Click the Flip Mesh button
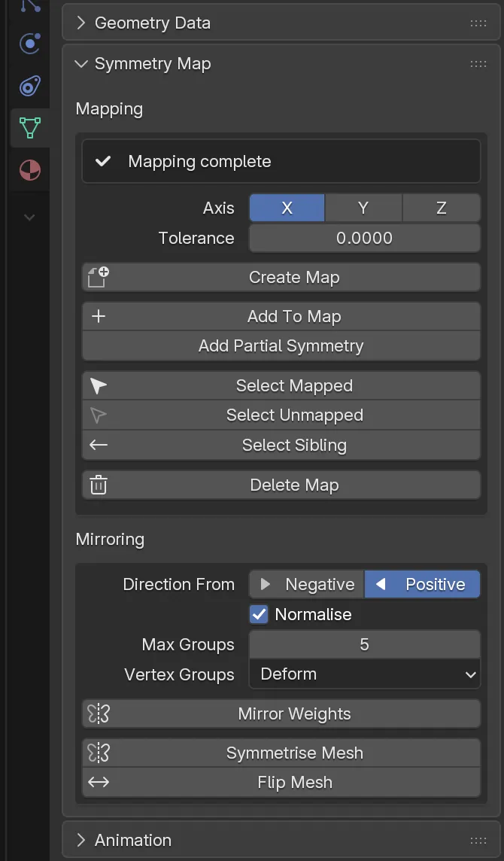Viewport: 504px width, 861px height. click(x=281, y=783)
